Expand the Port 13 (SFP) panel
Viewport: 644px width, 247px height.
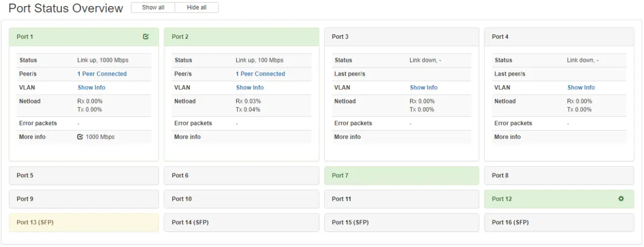[x=84, y=222]
